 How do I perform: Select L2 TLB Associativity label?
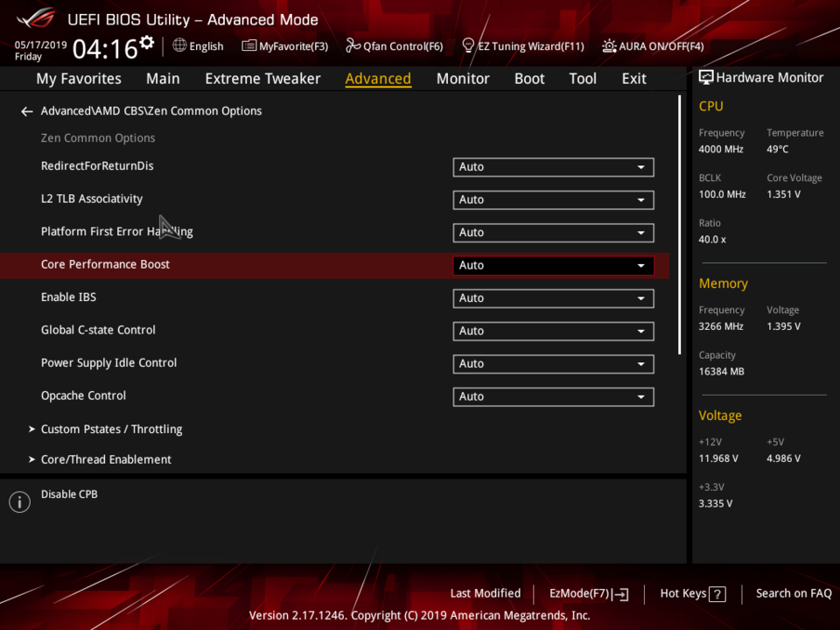click(x=92, y=199)
